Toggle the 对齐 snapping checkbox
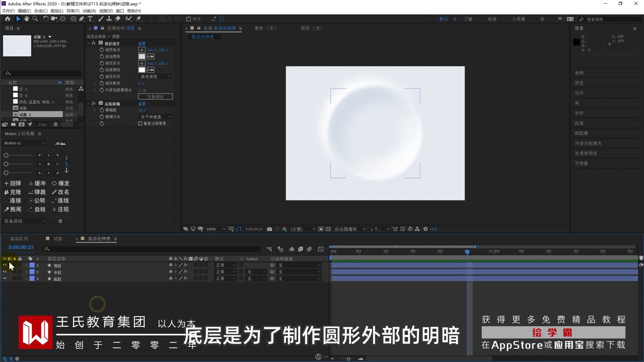 tap(189, 19)
